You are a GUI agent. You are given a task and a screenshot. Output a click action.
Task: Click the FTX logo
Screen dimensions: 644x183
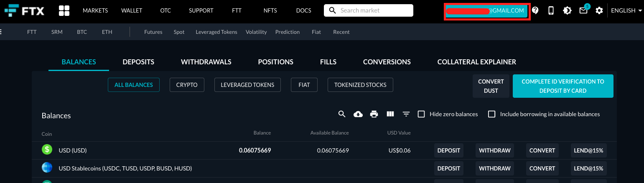[24, 10]
